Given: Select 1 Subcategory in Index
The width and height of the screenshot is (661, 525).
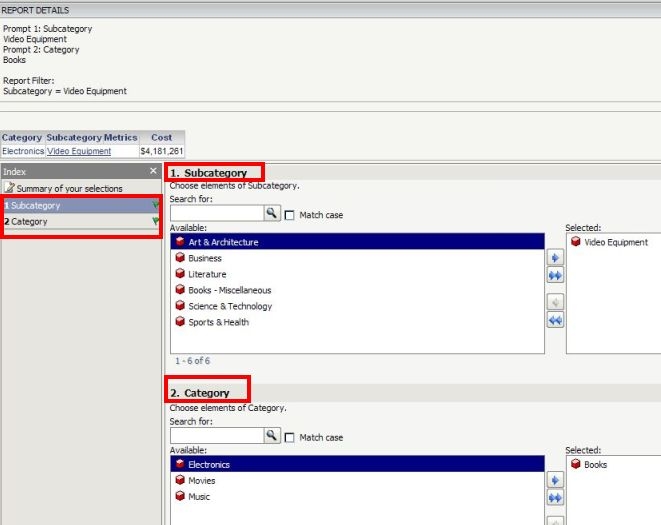Looking at the screenshot, I should (x=81, y=205).
